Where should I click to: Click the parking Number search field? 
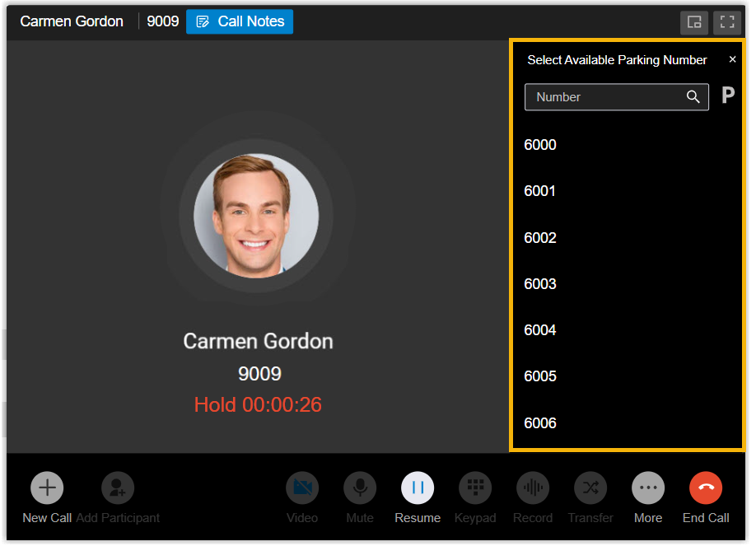tap(605, 97)
